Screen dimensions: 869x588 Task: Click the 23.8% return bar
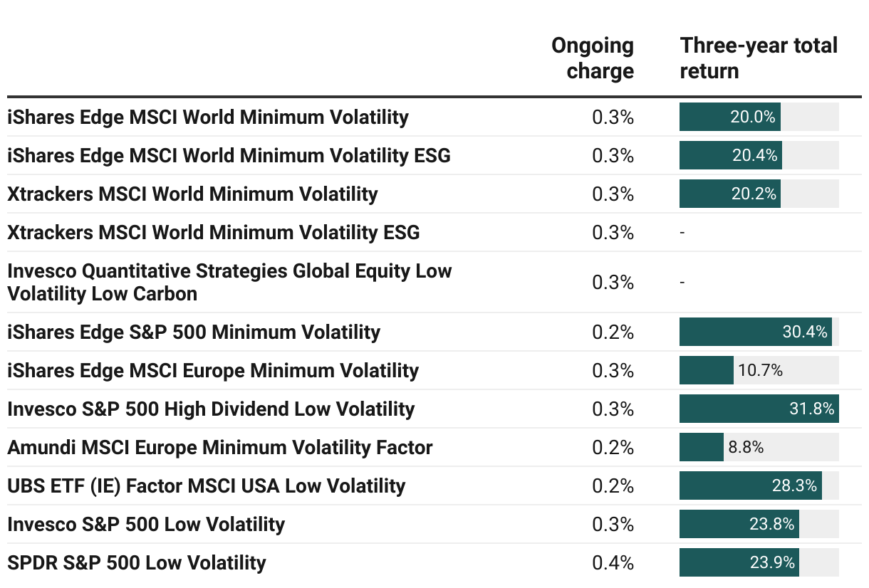click(739, 524)
